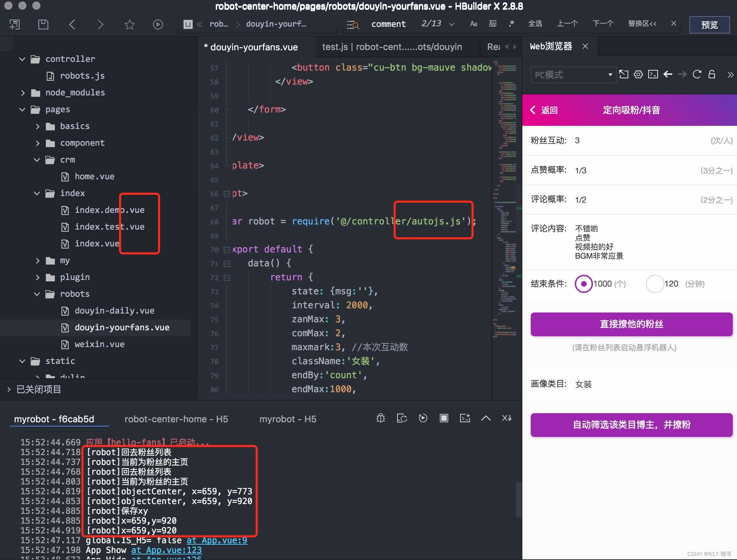Open web browser settings gear icon
The image size is (737, 560).
click(638, 74)
